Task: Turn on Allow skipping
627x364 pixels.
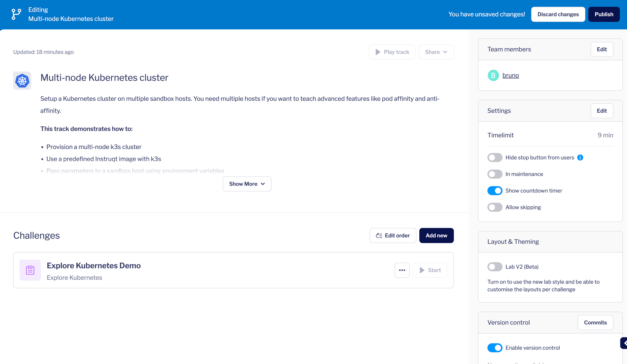Action: point(495,207)
